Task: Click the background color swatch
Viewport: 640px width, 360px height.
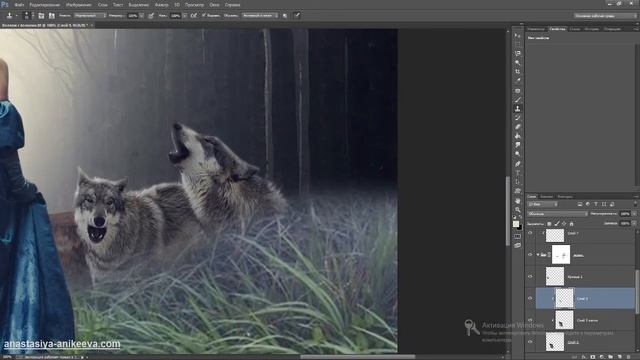Action: pos(520,228)
